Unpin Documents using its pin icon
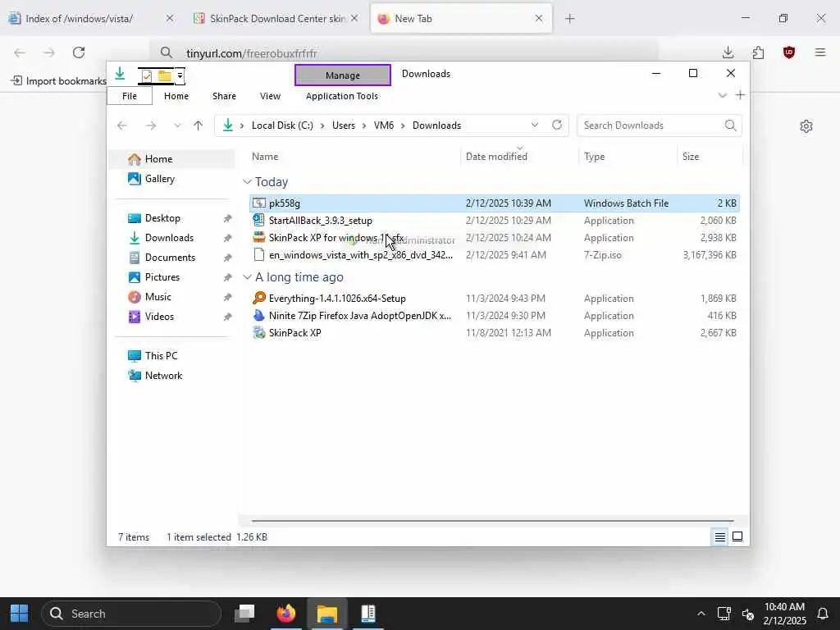The width and height of the screenshot is (840, 630). (228, 258)
